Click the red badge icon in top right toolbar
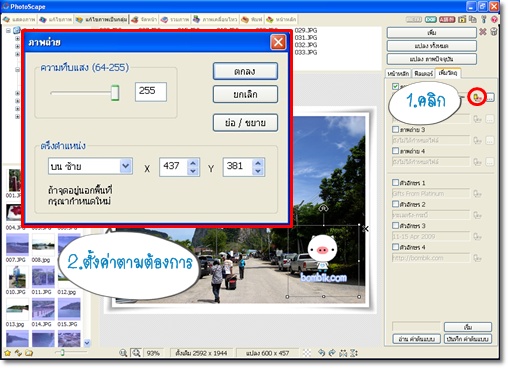508x368 pixels. pos(447,20)
